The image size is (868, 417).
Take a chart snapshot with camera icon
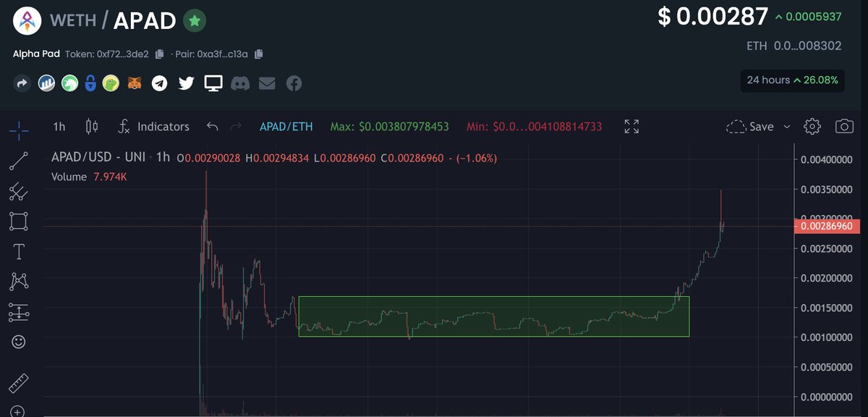[x=844, y=127]
